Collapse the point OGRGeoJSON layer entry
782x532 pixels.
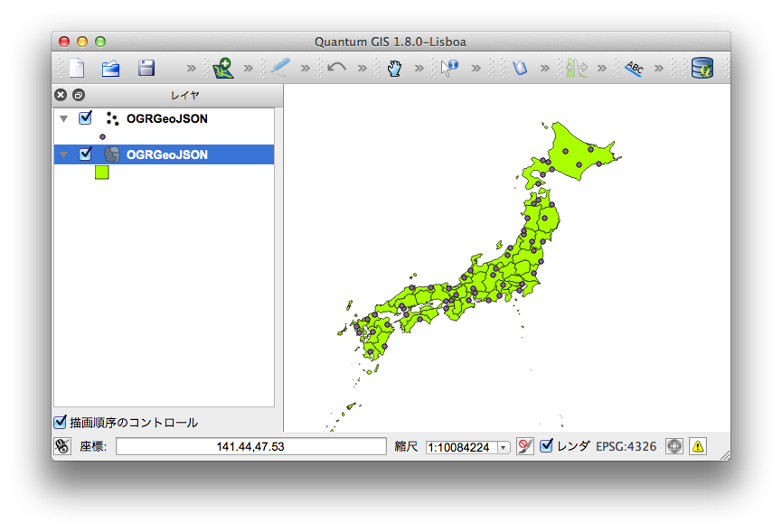pyautogui.click(x=62, y=118)
